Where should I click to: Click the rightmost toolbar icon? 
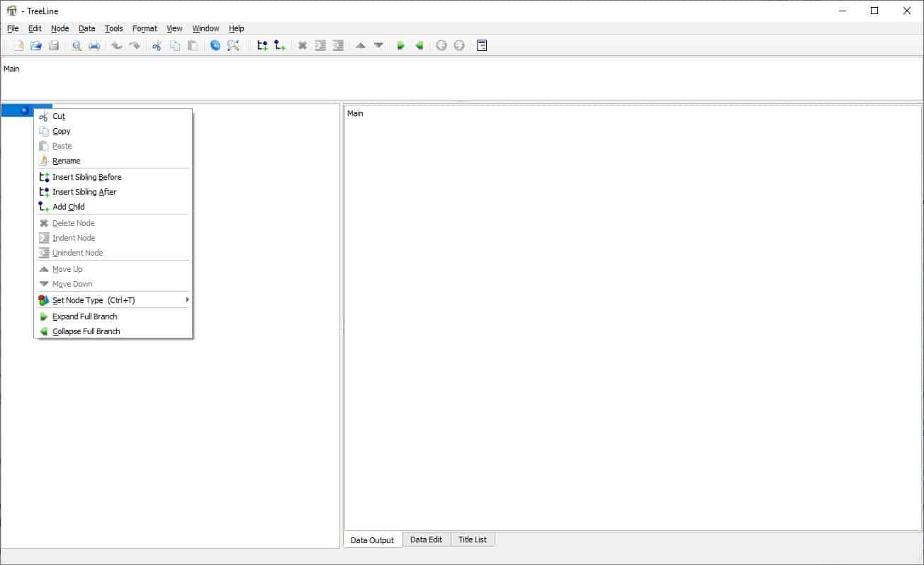(x=482, y=45)
